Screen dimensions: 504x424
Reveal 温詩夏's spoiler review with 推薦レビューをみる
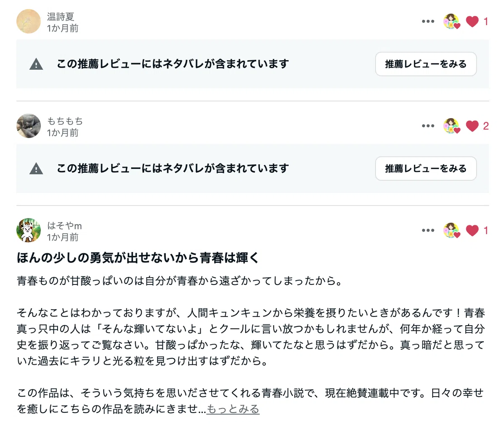point(426,64)
